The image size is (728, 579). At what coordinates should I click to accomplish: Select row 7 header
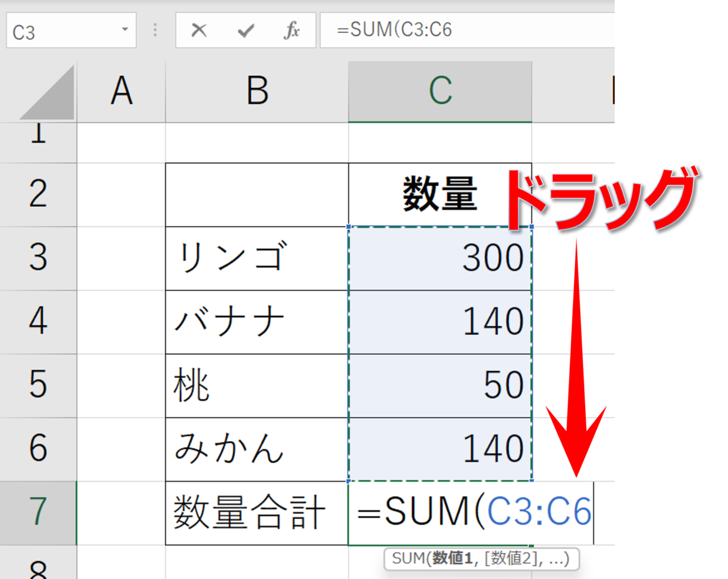[x=38, y=513]
